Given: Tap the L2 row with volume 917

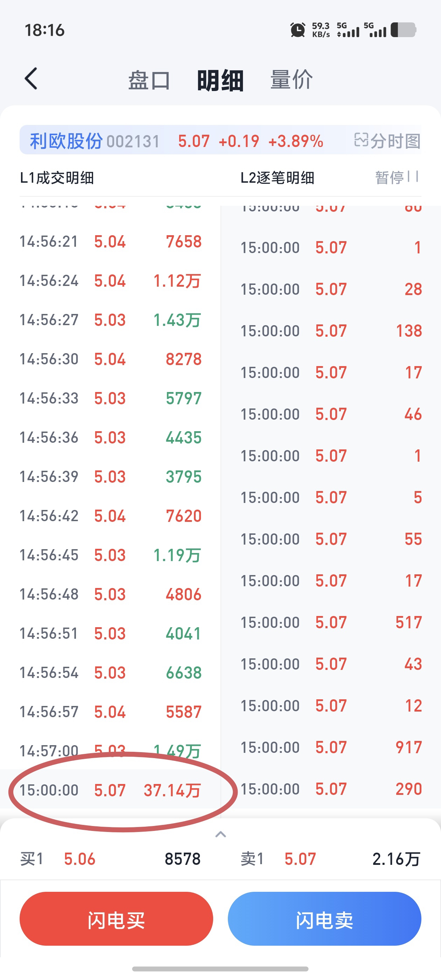Looking at the screenshot, I should [x=331, y=747].
